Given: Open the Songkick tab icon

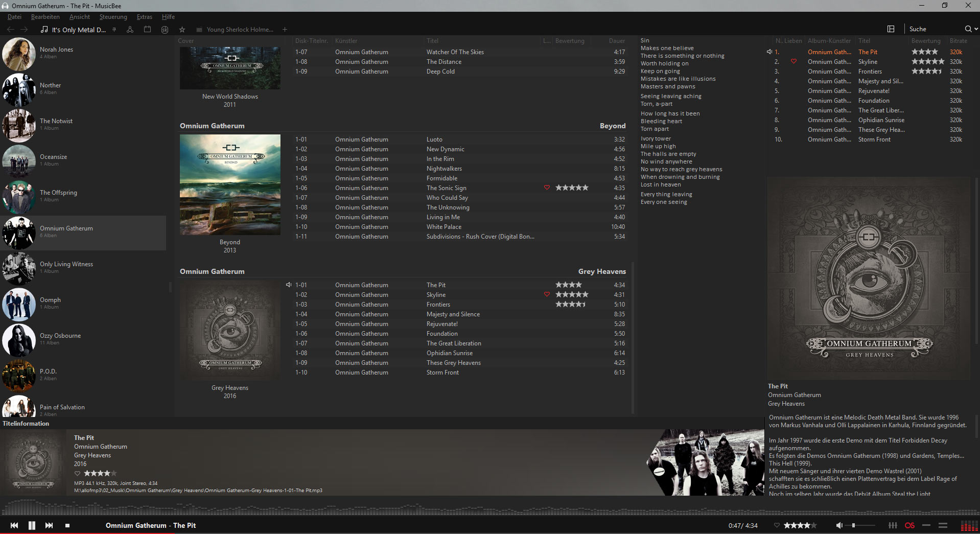Looking at the screenshot, I should (165, 30).
